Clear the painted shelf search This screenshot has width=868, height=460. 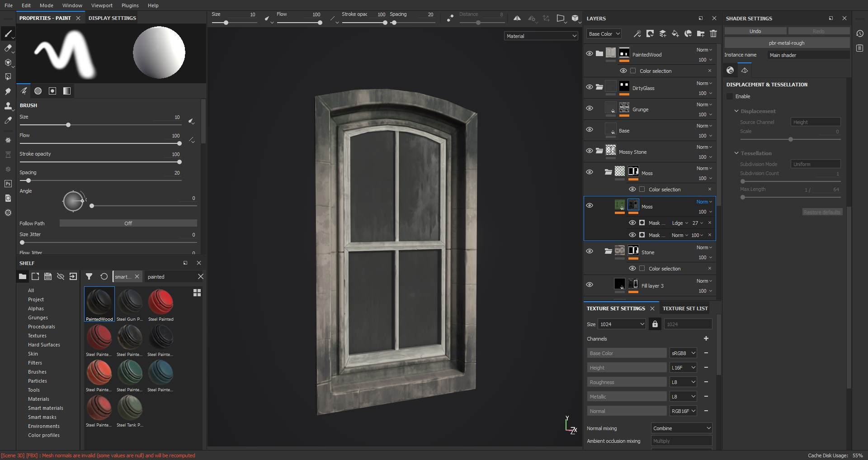pyautogui.click(x=201, y=276)
